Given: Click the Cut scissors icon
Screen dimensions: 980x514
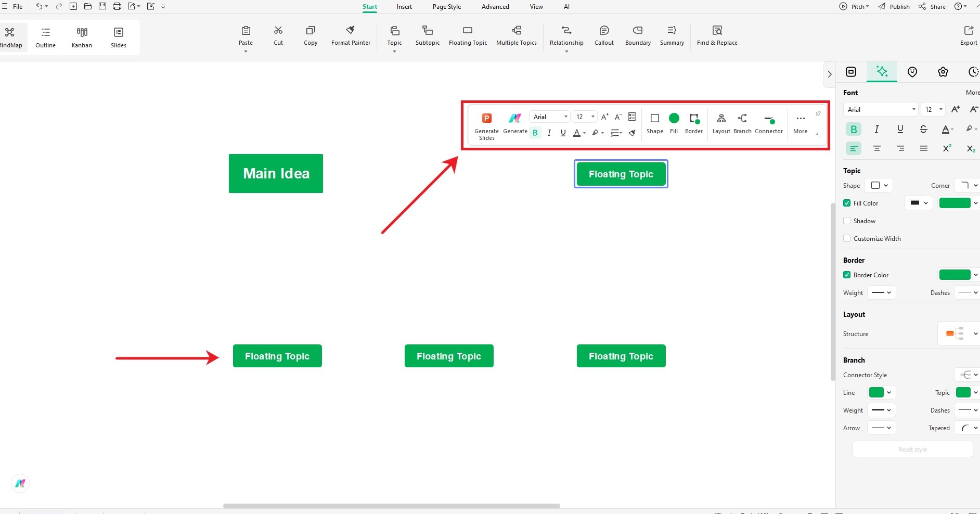Looking at the screenshot, I should [278, 30].
